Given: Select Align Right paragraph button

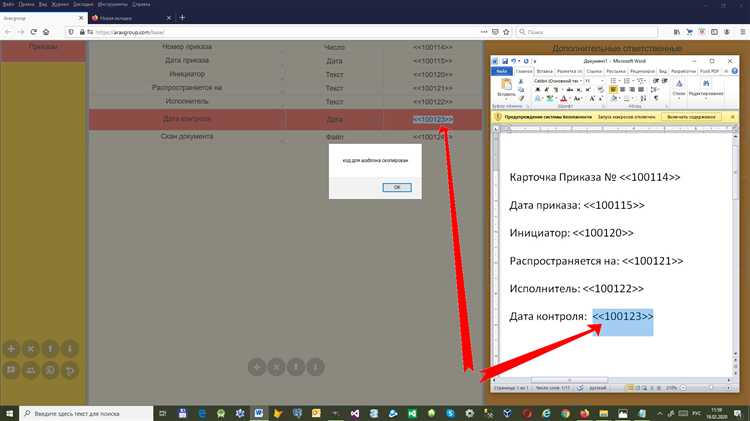Looking at the screenshot, I should click(x=632, y=89).
